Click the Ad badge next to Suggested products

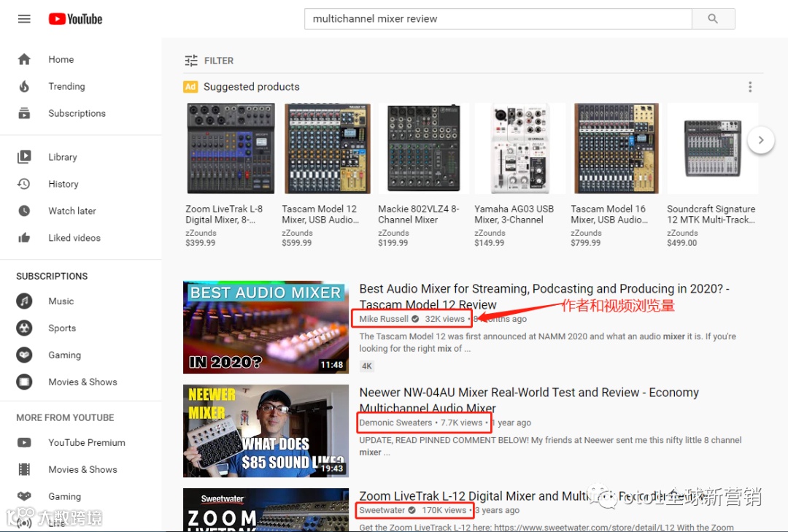click(190, 87)
